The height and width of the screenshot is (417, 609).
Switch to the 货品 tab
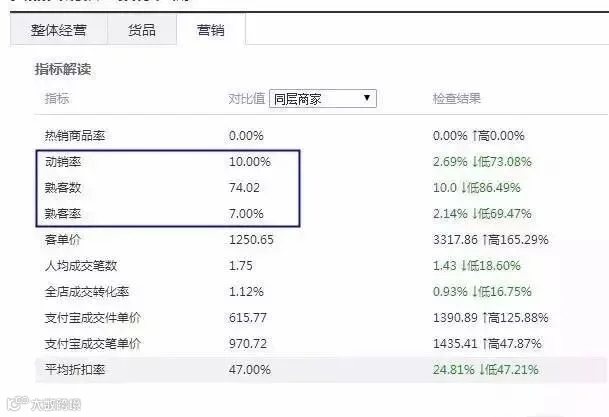(x=142, y=30)
